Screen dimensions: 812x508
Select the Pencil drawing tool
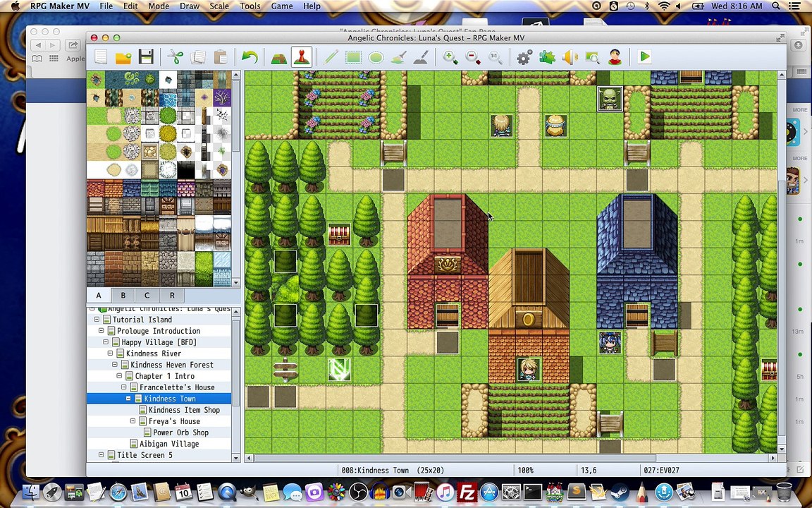coord(331,56)
